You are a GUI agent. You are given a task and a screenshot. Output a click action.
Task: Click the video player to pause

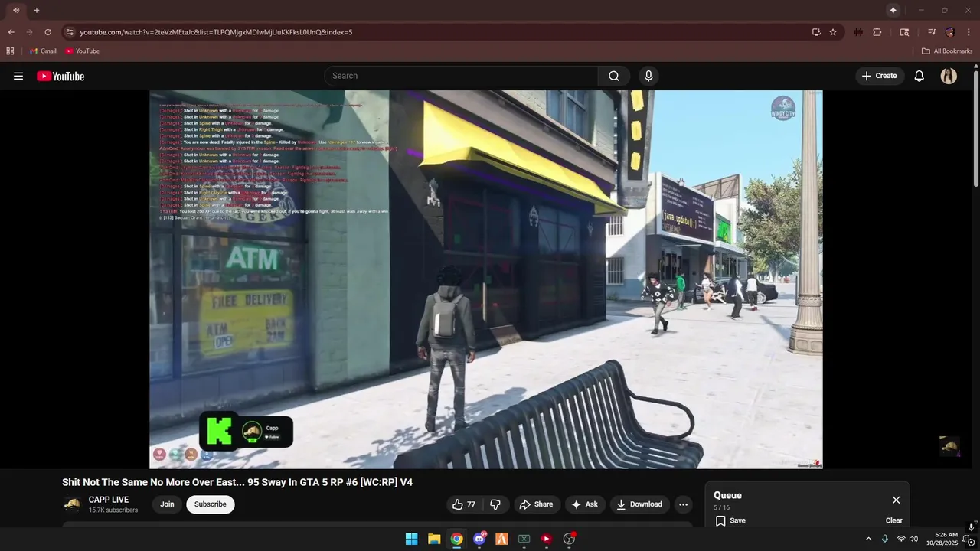click(x=486, y=279)
